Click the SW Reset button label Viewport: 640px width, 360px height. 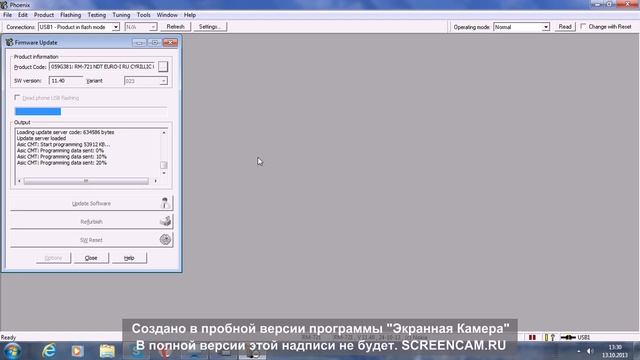[x=91, y=240]
